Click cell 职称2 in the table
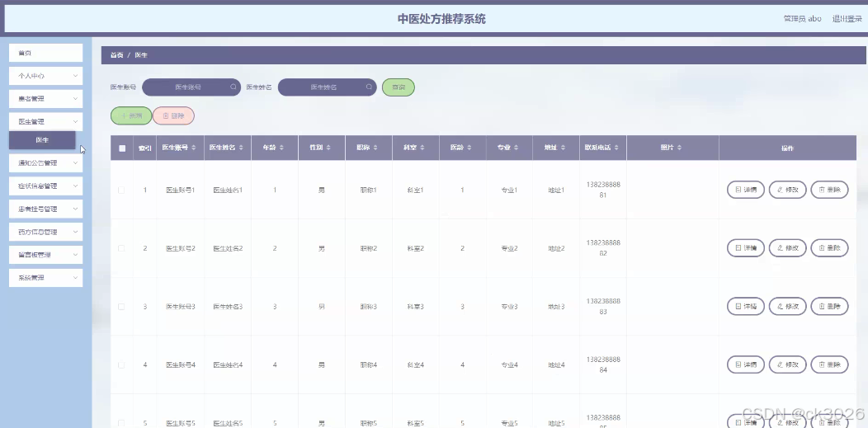Image resolution: width=868 pixels, height=428 pixels. 369,249
